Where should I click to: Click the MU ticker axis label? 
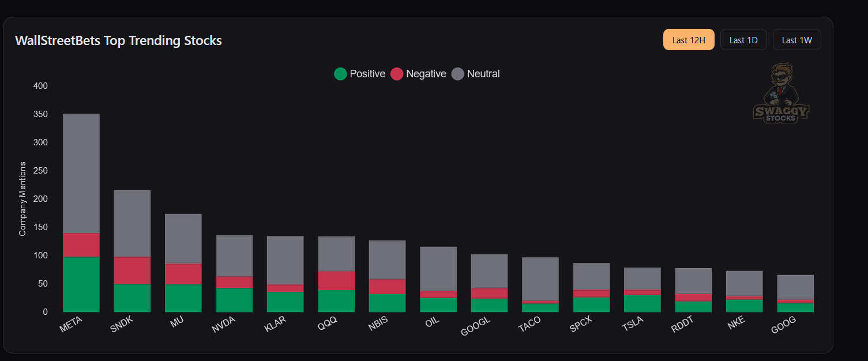pyautogui.click(x=177, y=322)
